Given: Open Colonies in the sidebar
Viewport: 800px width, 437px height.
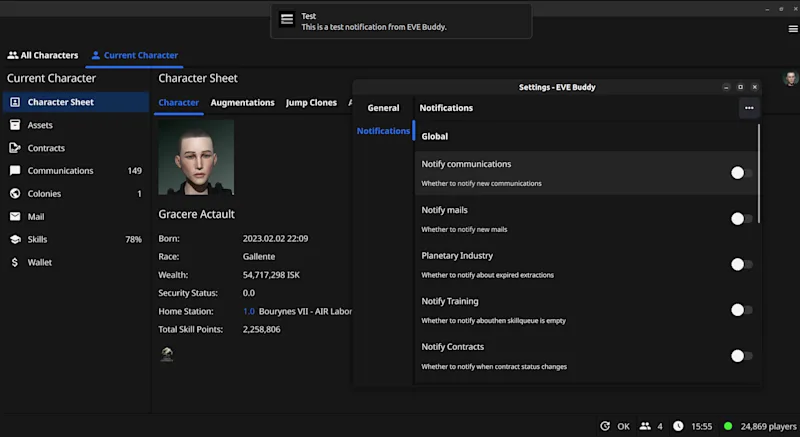Looking at the screenshot, I should pyautogui.click(x=76, y=193).
